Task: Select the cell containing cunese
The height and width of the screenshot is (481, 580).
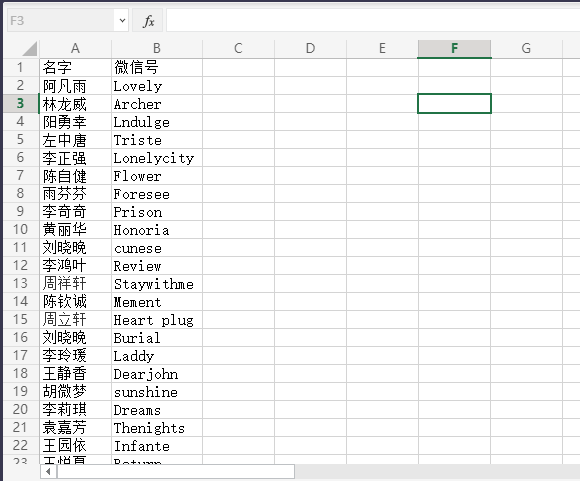Action: 157,248
